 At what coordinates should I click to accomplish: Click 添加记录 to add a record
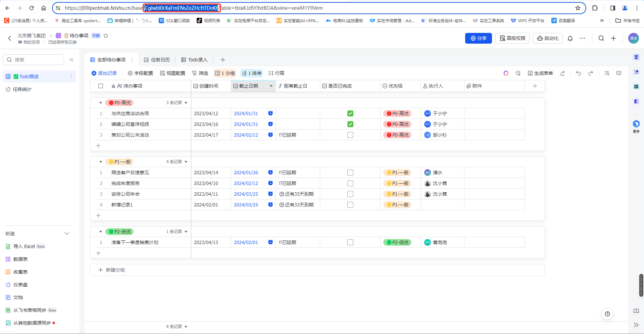104,73
